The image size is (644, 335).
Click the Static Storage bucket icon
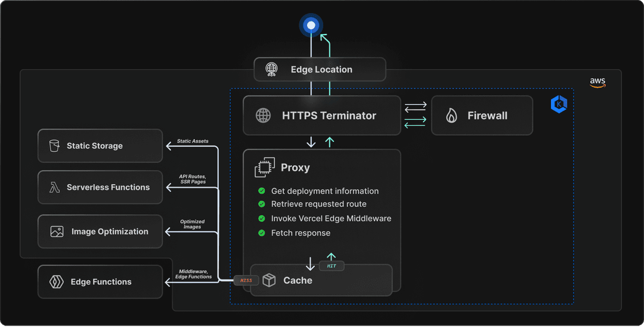(54, 145)
